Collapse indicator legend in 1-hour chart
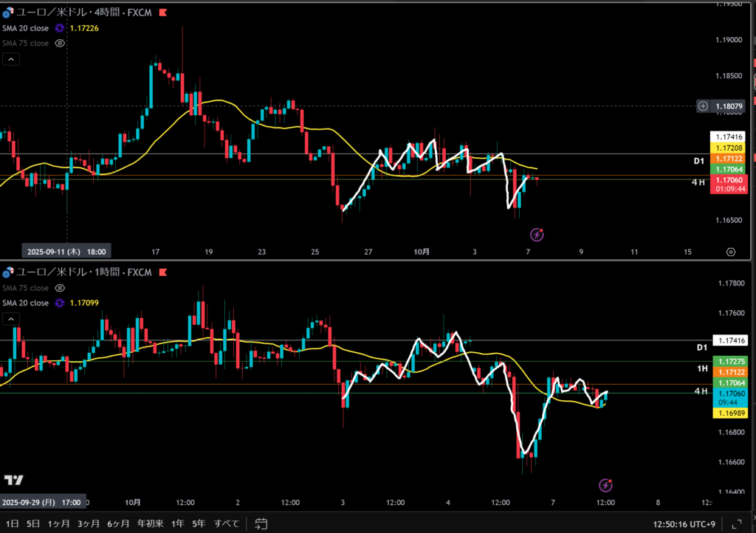The image size is (756, 533). tap(12, 319)
